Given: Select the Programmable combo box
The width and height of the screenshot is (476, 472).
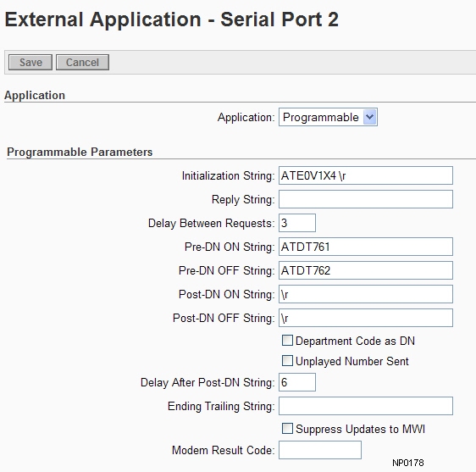Looking at the screenshot, I should [x=328, y=117].
